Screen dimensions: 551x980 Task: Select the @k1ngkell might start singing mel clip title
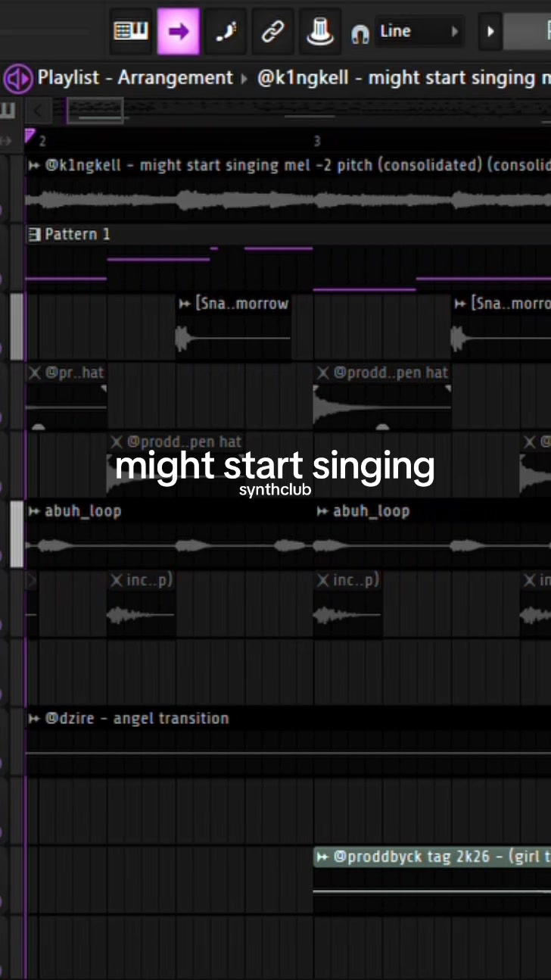coord(297,165)
